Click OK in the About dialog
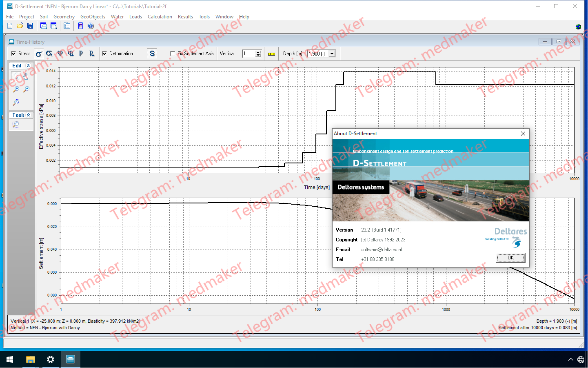Viewport: 588px width, 368px height. coord(510,258)
